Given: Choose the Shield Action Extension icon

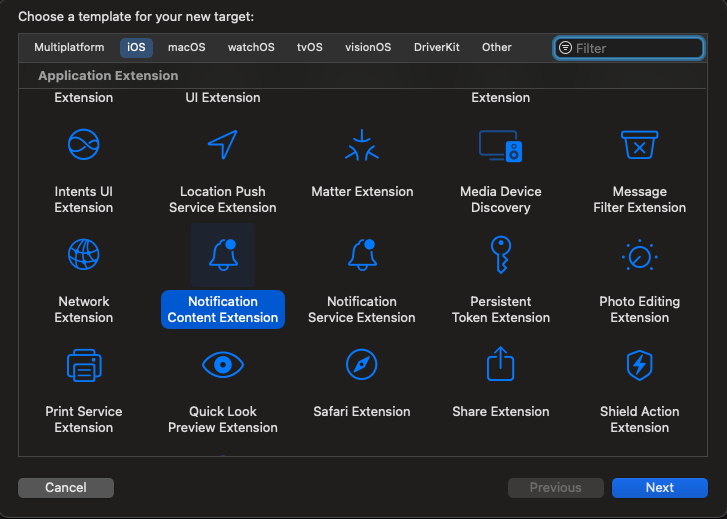Looking at the screenshot, I should click(639, 365).
